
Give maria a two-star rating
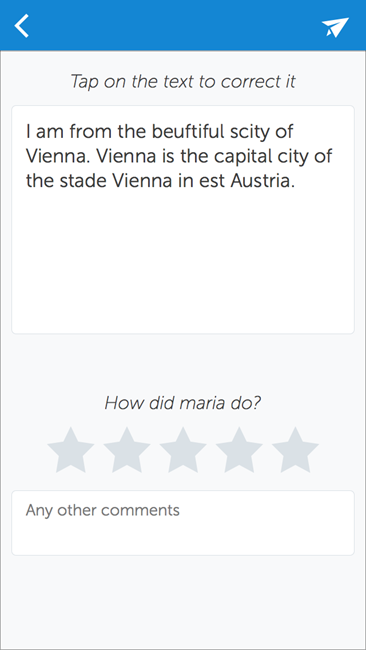point(127,450)
